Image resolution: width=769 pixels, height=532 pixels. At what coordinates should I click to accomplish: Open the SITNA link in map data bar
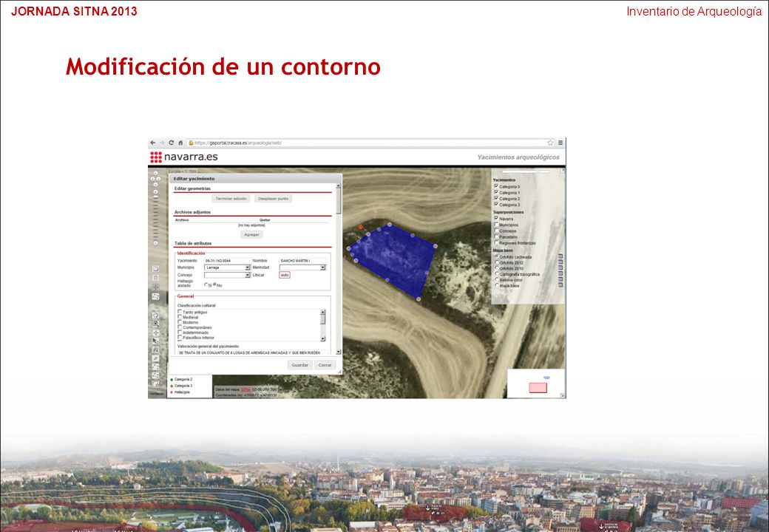click(245, 389)
